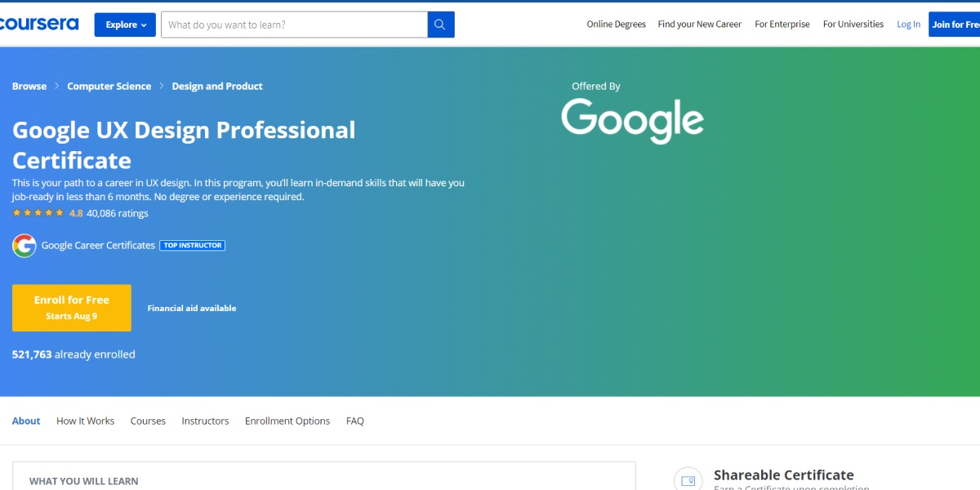Click 521,763 already enrolled text

click(x=73, y=354)
